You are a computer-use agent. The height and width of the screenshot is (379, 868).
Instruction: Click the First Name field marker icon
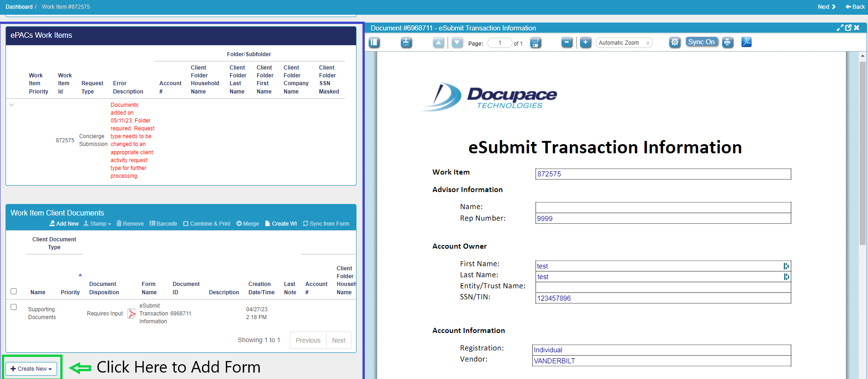pos(786,266)
